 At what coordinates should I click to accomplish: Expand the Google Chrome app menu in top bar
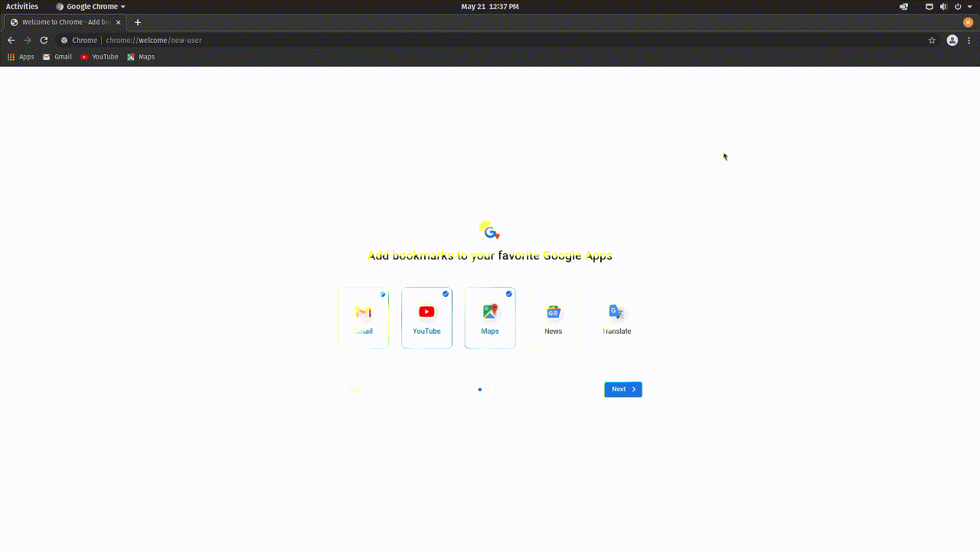(90, 6)
